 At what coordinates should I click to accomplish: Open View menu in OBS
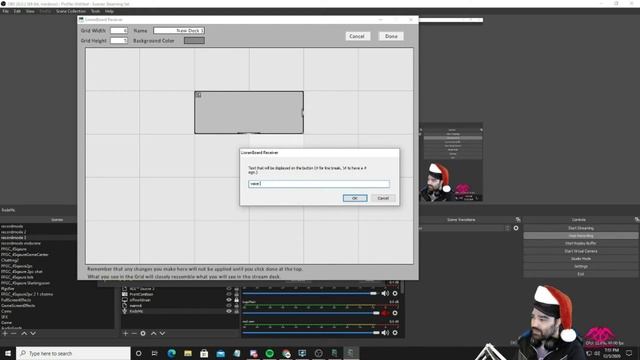point(30,11)
